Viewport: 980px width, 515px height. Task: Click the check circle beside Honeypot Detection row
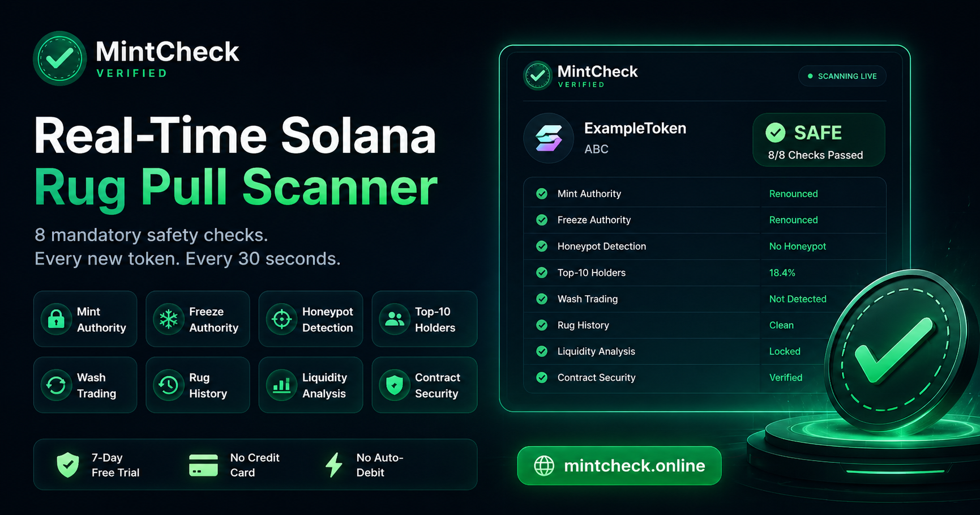click(x=542, y=246)
